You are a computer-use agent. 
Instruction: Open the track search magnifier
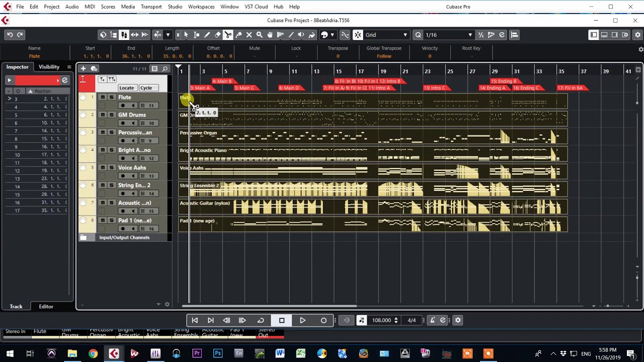pyautogui.click(x=165, y=68)
